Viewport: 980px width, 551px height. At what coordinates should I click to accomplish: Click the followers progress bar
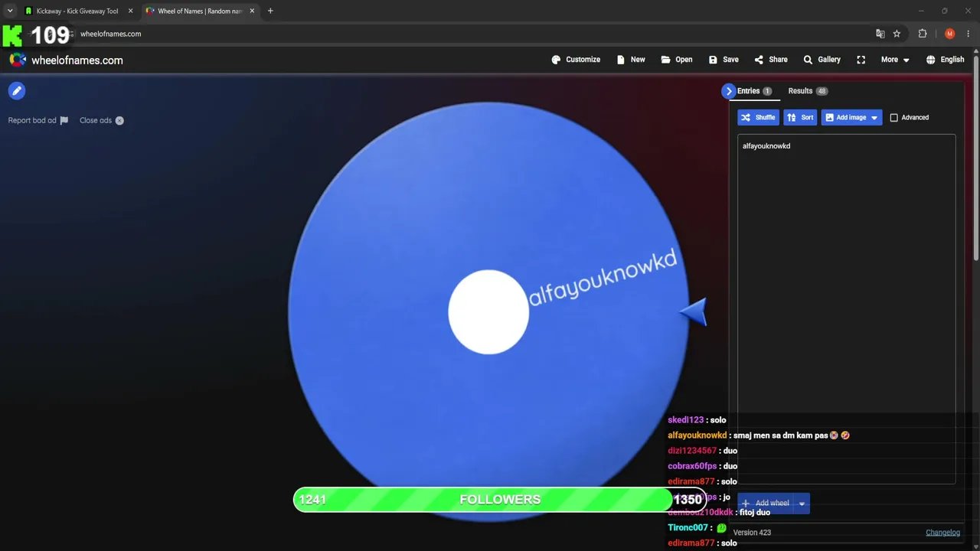[x=500, y=500]
